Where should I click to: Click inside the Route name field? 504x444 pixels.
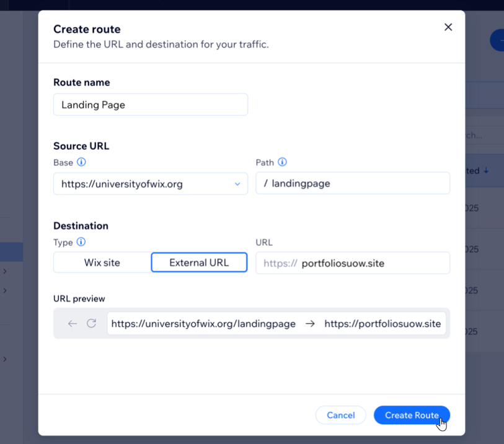150,105
